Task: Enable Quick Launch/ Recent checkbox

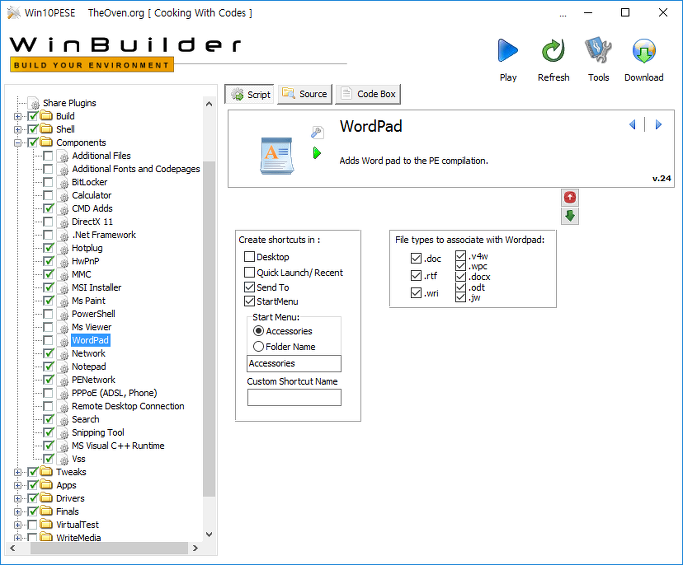Action: coord(249,272)
